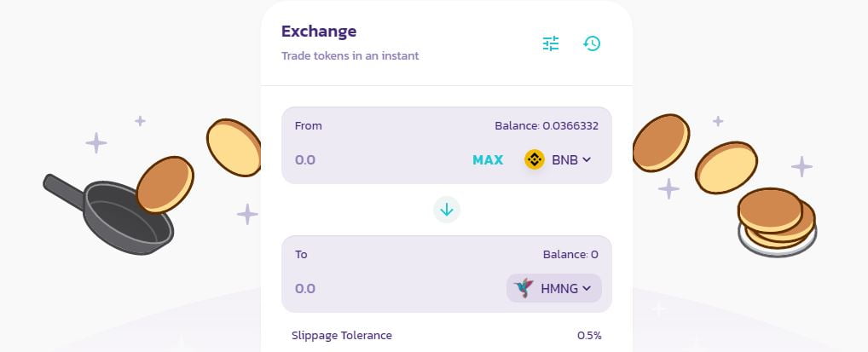868x352 pixels.
Task: Click the swap direction down-arrow button
Action: pyautogui.click(x=447, y=209)
